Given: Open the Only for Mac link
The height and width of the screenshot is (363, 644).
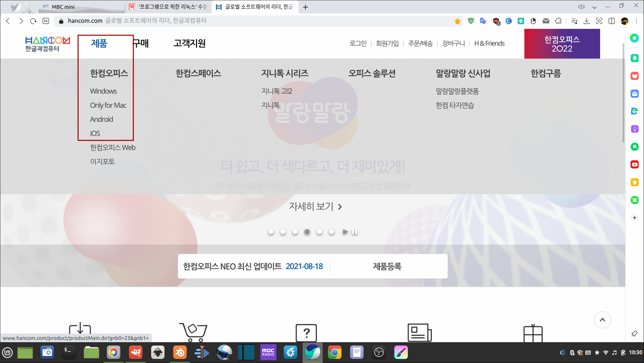Looking at the screenshot, I should pos(108,105).
